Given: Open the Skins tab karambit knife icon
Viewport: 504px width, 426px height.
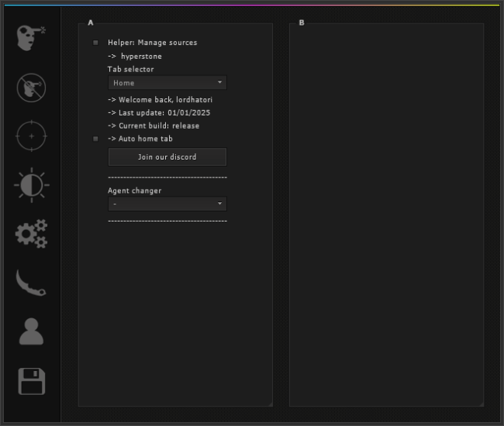Looking at the screenshot, I should coord(31,283).
